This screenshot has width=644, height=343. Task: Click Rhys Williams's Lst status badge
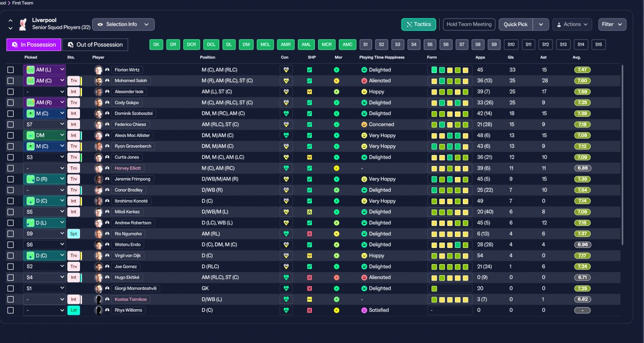tap(73, 310)
